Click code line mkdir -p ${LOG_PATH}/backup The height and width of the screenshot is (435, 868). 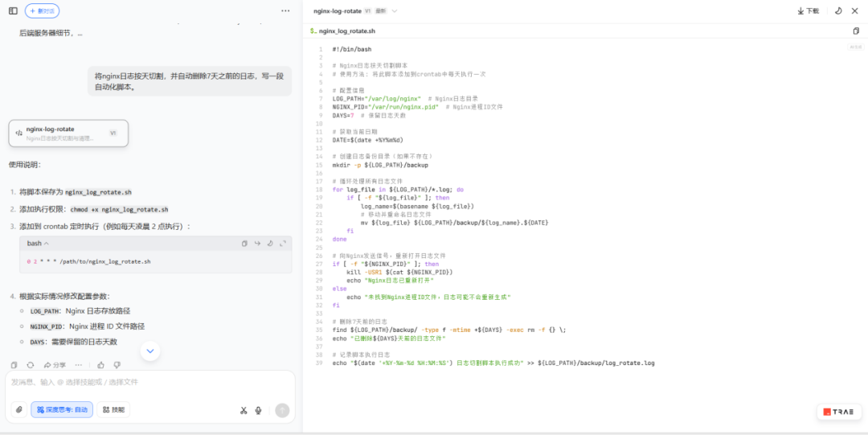tap(379, 165)
